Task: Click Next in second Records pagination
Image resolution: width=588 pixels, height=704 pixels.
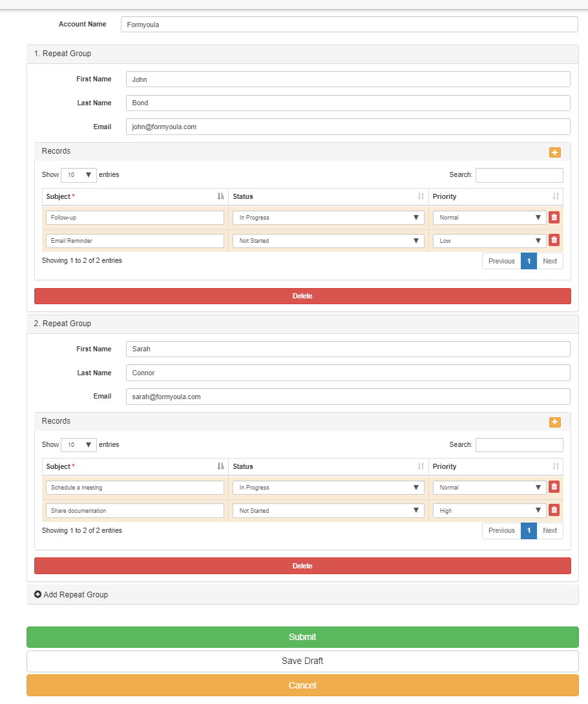Action: [550, 531]
